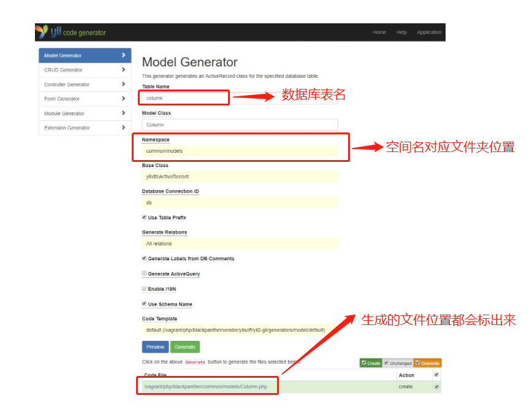Click the chevron on Form Generator row
The width and height of the screenshot is (532, 417).
[x=124, y=99]
